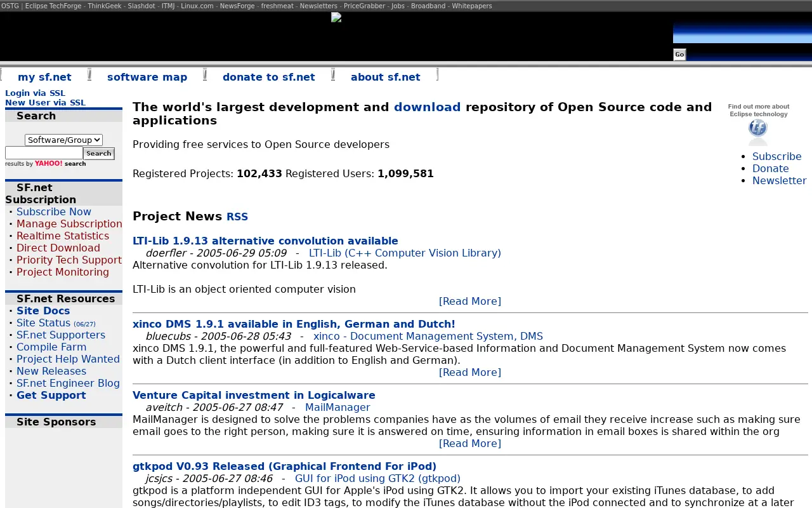The height and width of the screenshot is (508, 812).
Task: Click Subscribe in the right column
Action: point(776,156)
